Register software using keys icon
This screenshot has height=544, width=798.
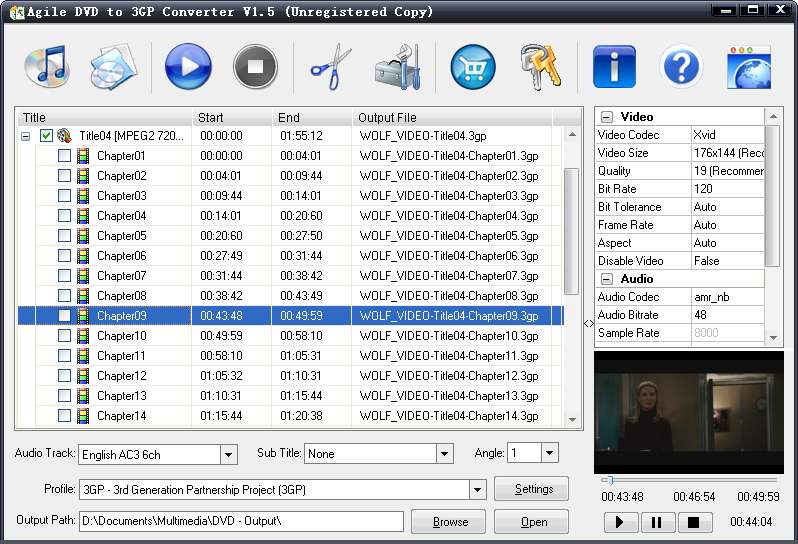click(x=540, y=67)
